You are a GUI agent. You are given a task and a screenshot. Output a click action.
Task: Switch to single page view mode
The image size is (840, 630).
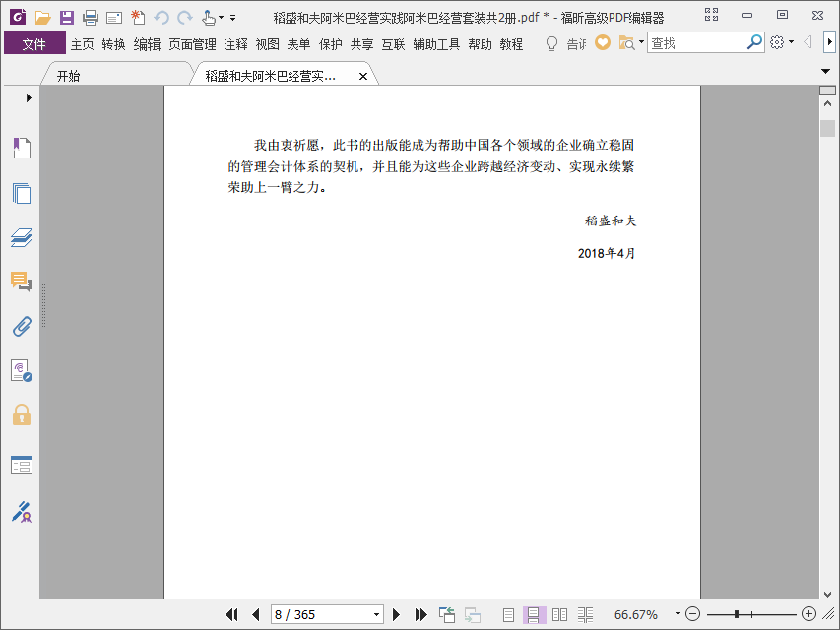click(508, 615)
